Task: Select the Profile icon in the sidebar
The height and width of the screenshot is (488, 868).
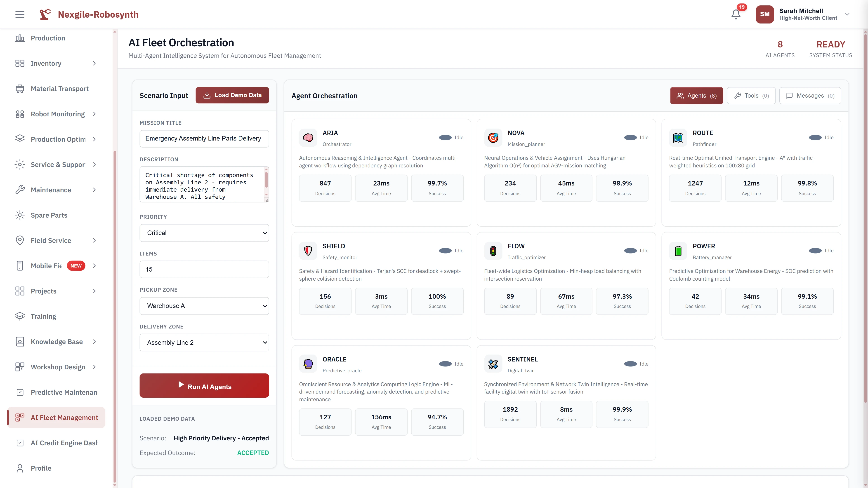Action: point(19,468)
